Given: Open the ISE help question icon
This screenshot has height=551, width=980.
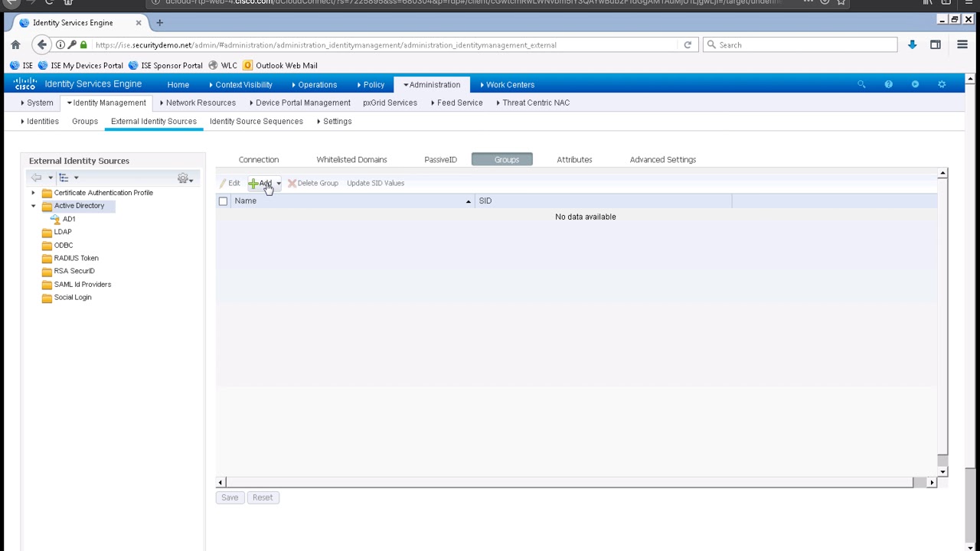Looking at the screenshot, I should 888,84.
